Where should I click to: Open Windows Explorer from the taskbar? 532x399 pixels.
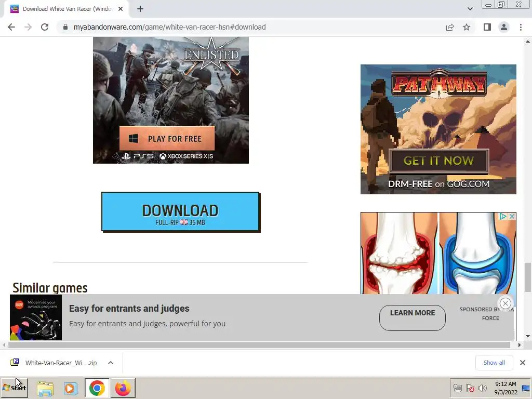click(45, 388)
